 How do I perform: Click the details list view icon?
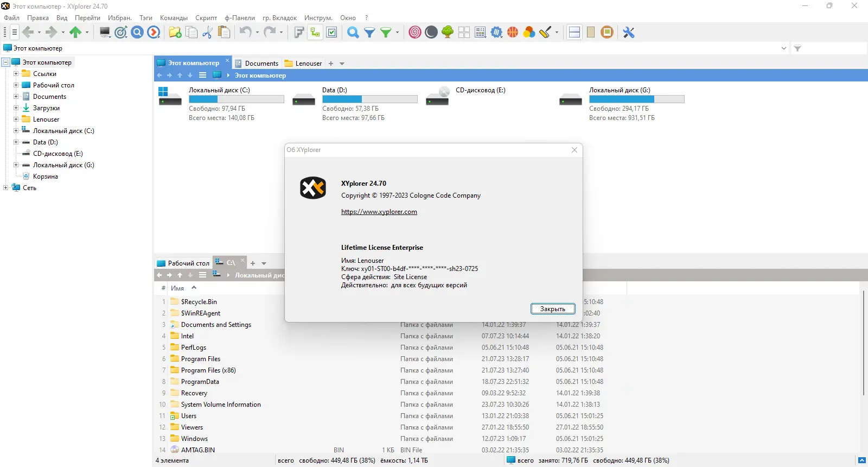click(480, 33)
